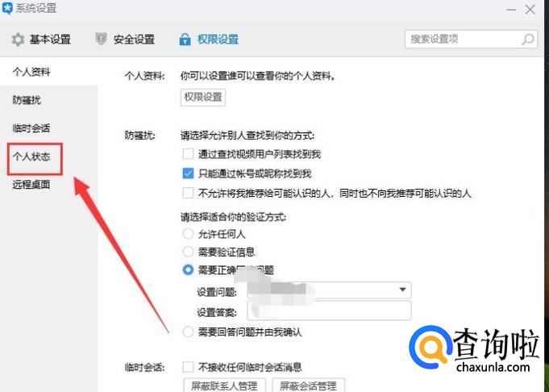Expand the 设置问题 dropdown arrow

[x=402, y=290]
